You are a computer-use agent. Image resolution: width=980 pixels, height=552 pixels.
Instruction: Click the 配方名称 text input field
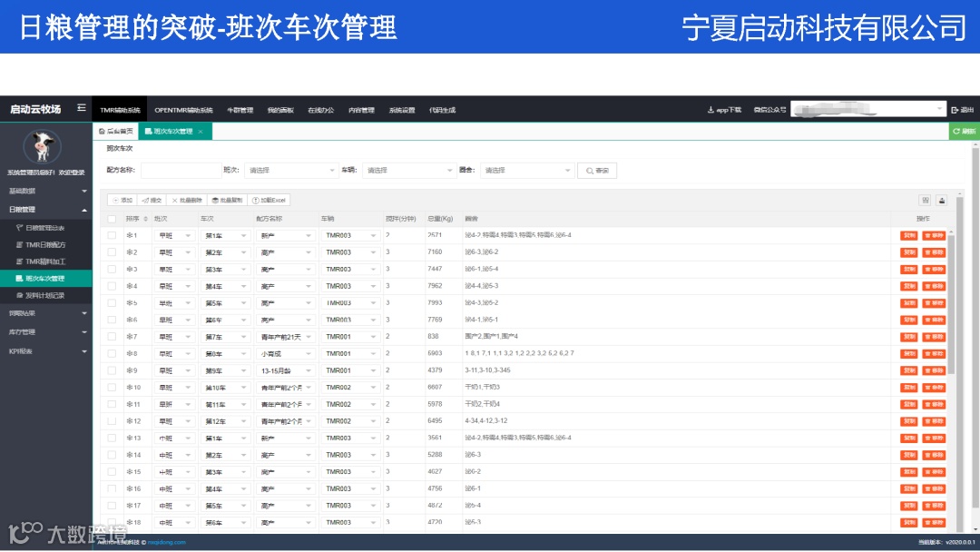(181, 171)
